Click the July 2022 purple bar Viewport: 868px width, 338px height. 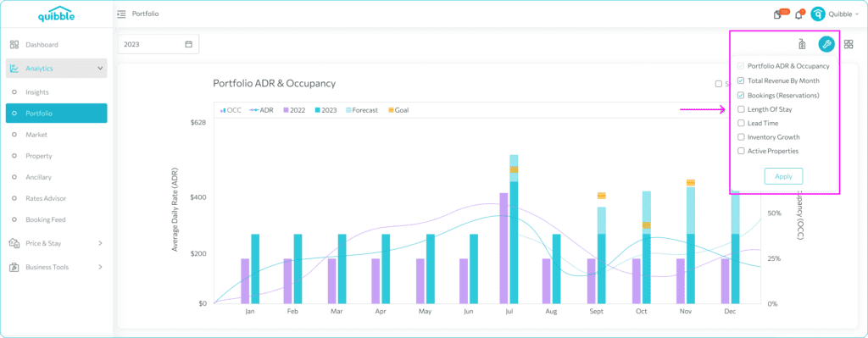click(x=504, y=248)
